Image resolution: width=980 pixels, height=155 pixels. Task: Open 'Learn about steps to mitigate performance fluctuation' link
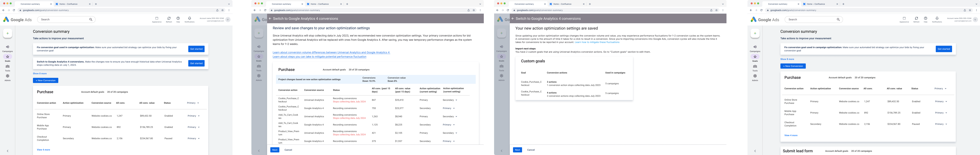pyautogui.click(x=320, y=57)
